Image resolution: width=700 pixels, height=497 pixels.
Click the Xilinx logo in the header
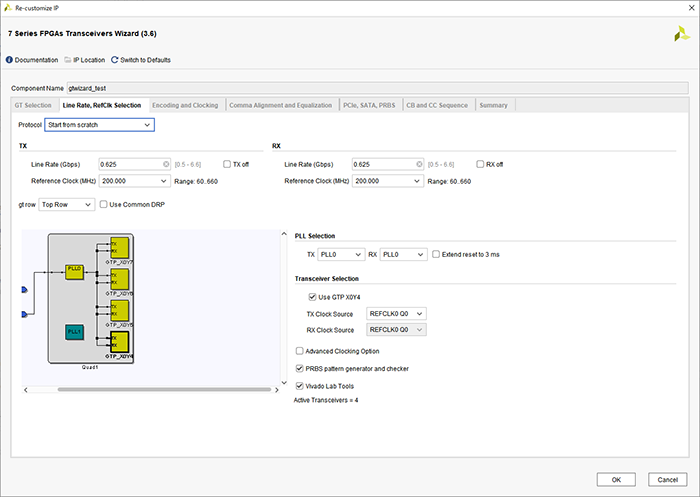682,34
